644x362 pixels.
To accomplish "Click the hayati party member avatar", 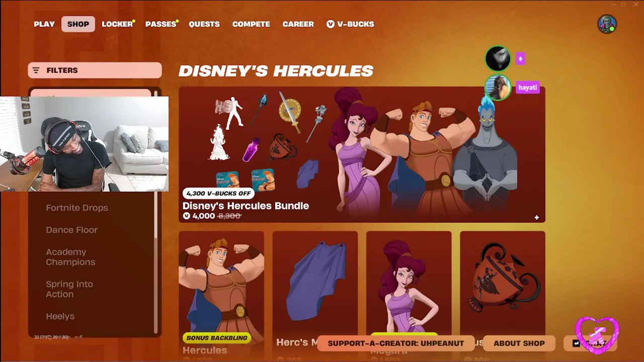I will tap(498, 88).
